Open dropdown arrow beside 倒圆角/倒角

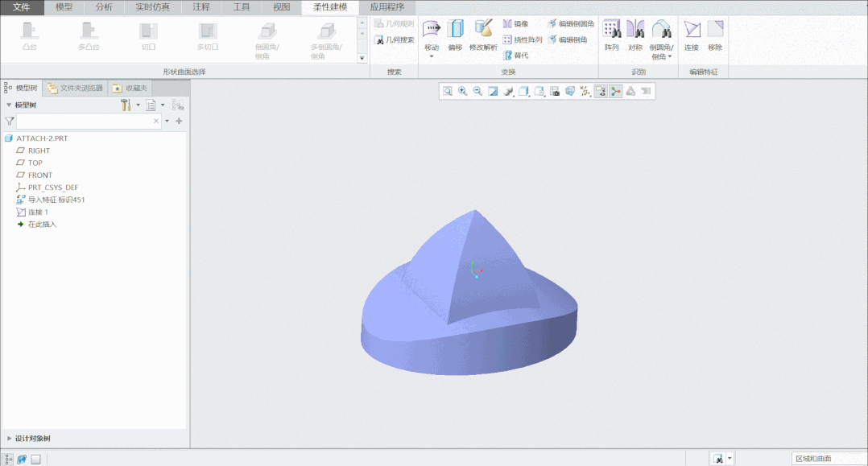coord(670,56)
